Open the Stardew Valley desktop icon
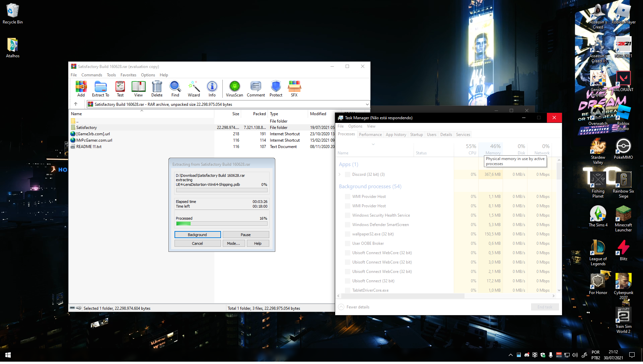 [598, 151]
